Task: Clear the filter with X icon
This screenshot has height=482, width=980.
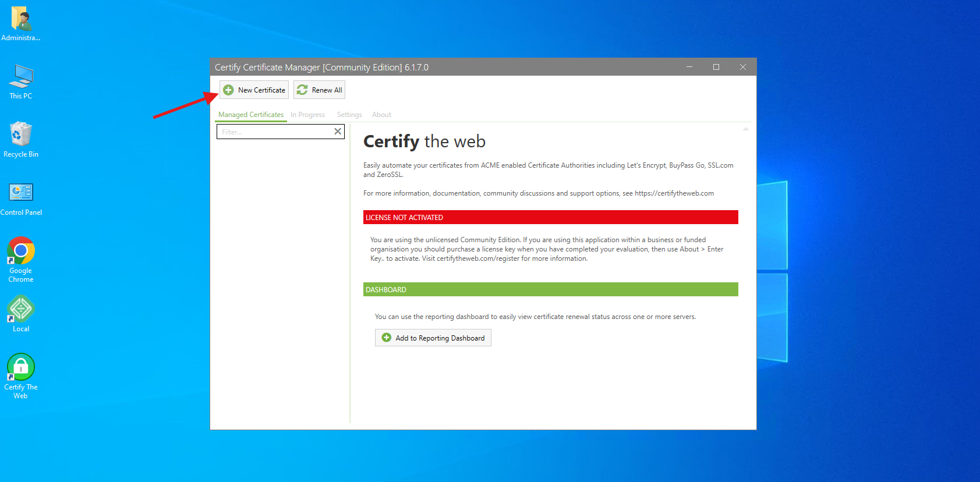Action: pyautogui.click(x=338, y=132)
